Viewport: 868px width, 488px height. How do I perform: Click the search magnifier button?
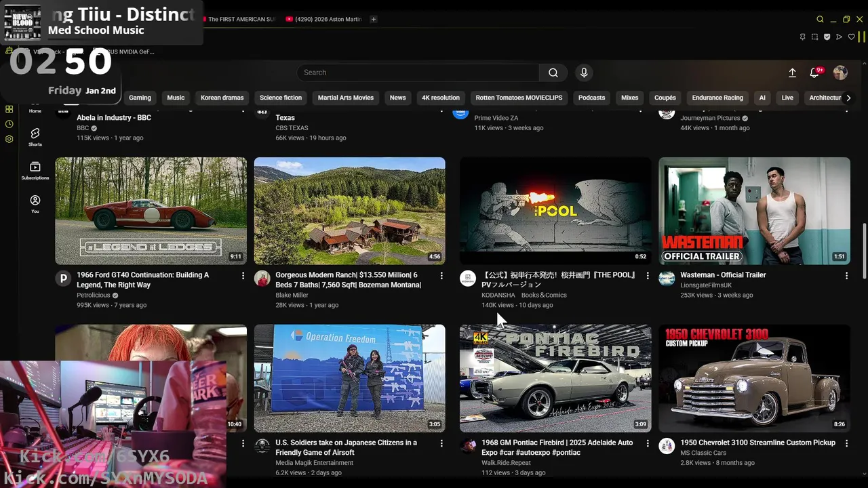point(553,73)
